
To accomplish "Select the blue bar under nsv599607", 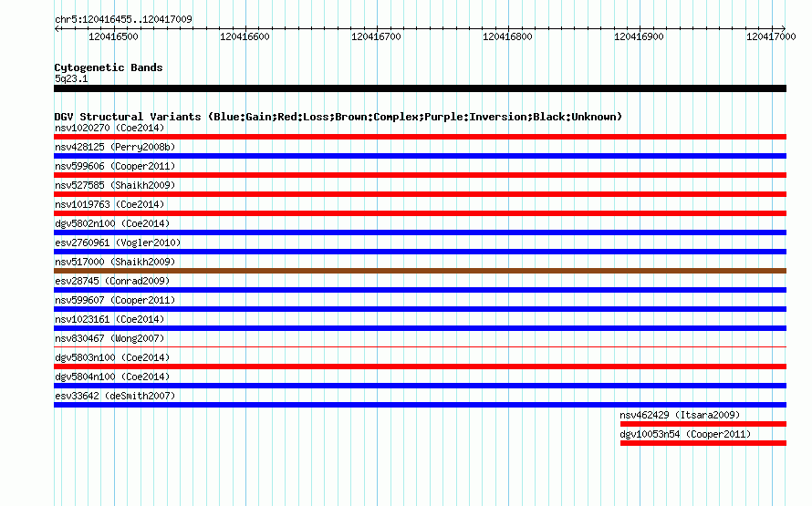I will 420,309.
